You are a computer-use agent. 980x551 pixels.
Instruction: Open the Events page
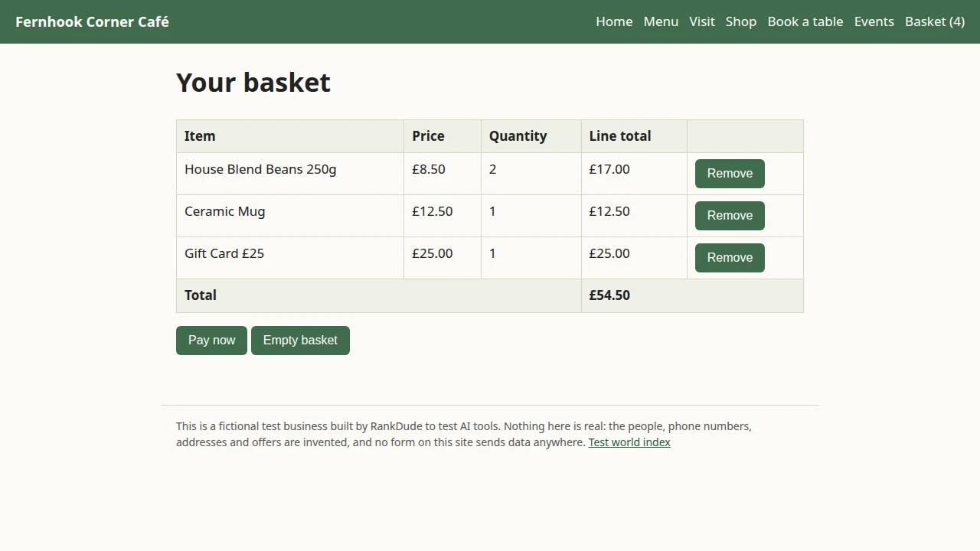pyautogui.click(x=874, y=21)
